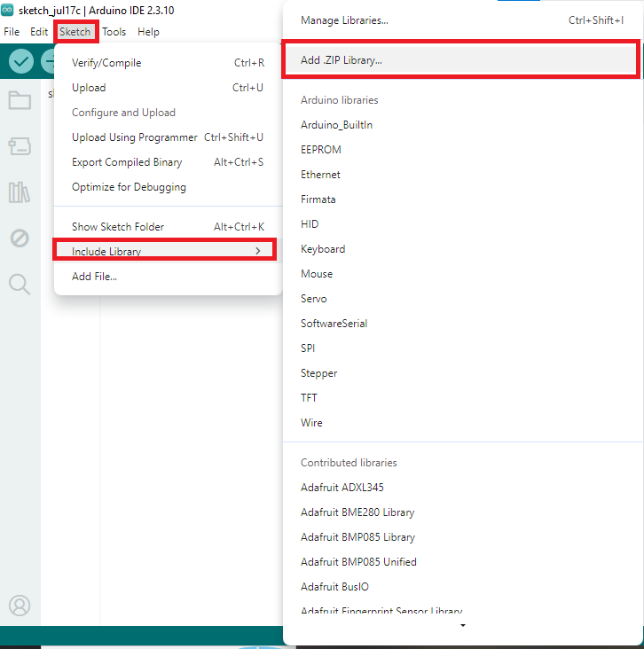Open the Debug sidebar icon
Viewport: 644px width, 649px height.
point(20,238)
